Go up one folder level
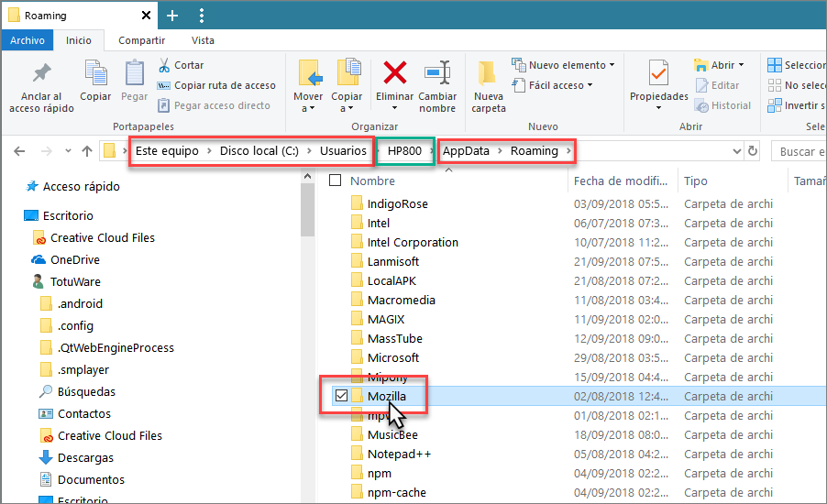 (87, 151)
